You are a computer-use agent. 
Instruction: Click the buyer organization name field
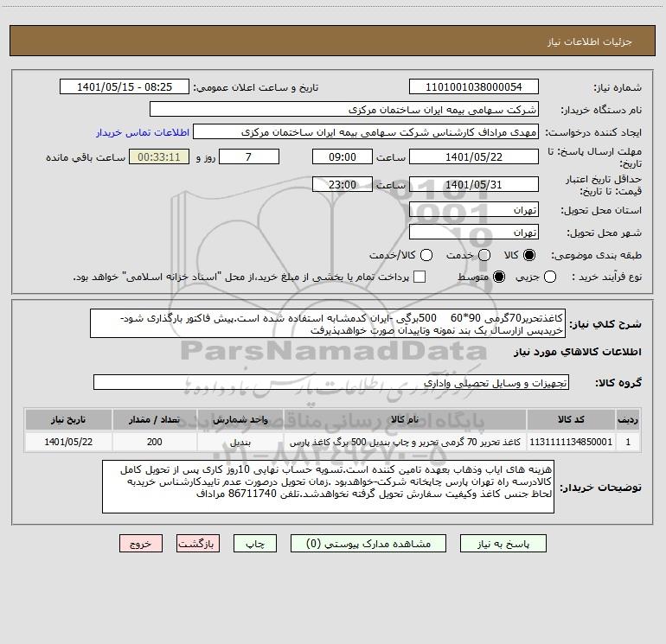coord(344,110)
